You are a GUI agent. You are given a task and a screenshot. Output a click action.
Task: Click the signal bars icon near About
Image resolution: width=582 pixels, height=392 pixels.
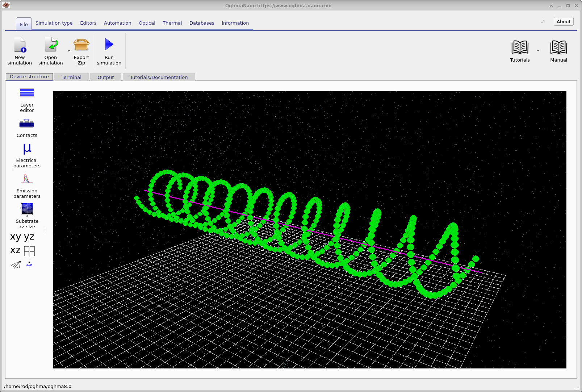click(543, 21)
